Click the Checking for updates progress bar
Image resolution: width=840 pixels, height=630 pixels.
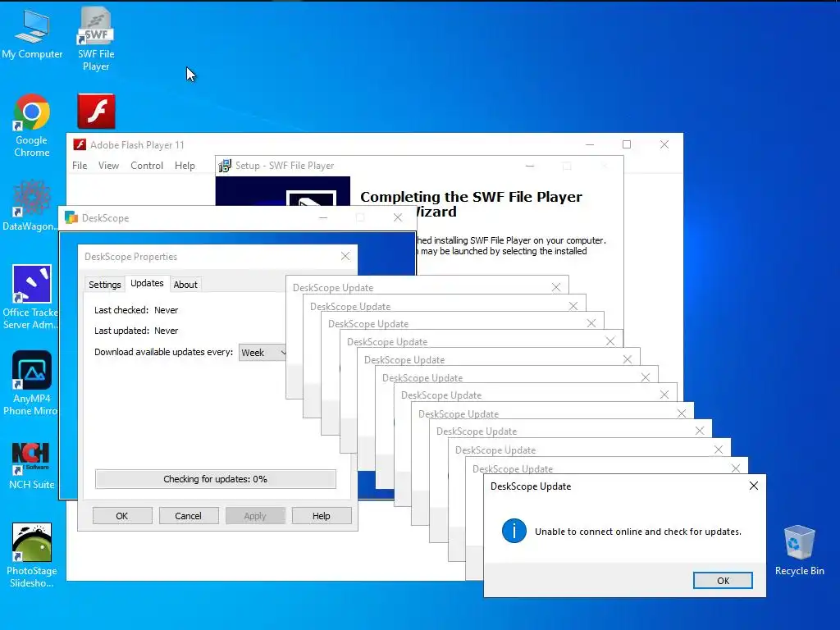pos(216,479)
